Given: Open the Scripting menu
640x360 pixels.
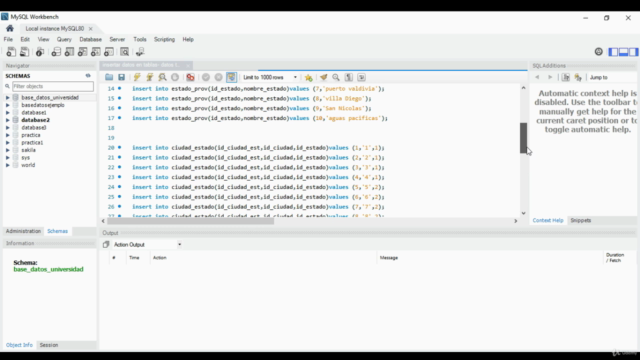Looking at the screenshot, I should 164,40.
